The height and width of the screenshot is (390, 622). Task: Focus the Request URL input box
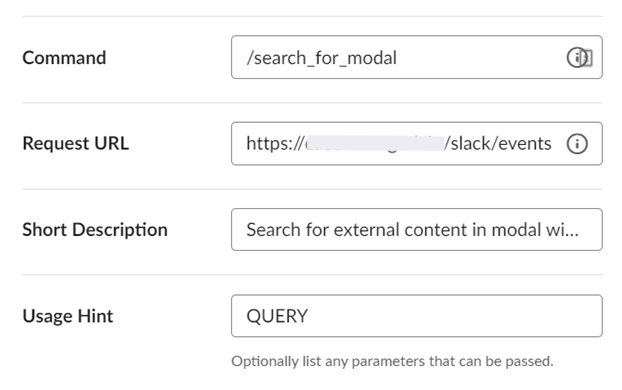(x=417, y=144)
